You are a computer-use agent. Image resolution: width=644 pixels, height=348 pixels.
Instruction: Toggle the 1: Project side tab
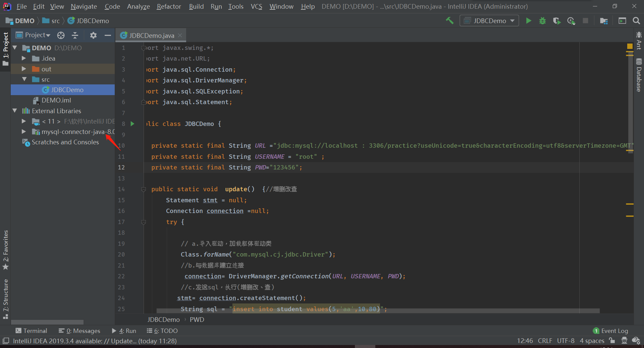5,49
